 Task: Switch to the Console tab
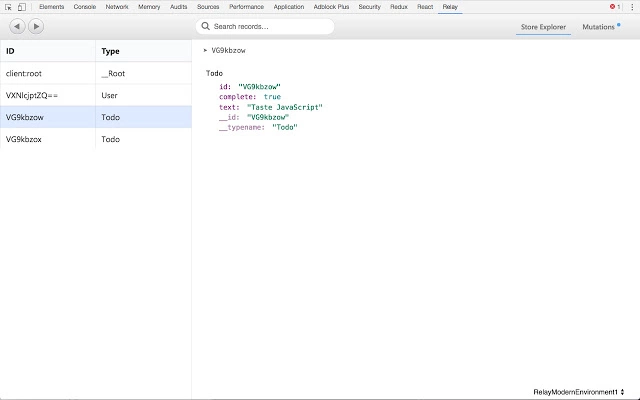pyautogui.click(x=84, y=7)
